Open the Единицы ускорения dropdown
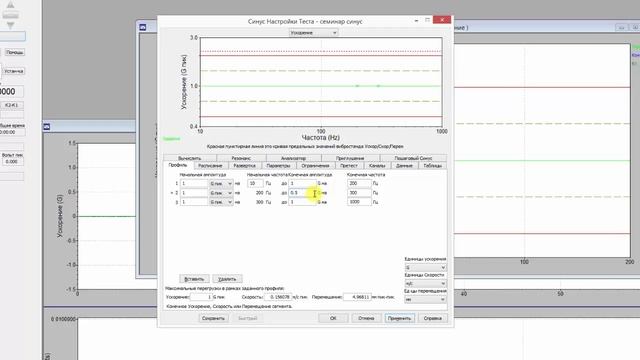Screen dimensions: 640x360 (x=425, y=267)
